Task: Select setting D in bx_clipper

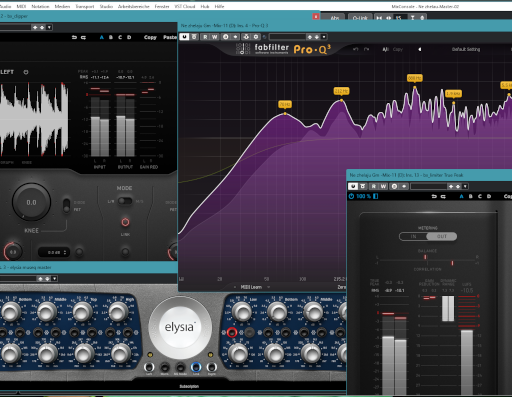Action: coord(129,37)
